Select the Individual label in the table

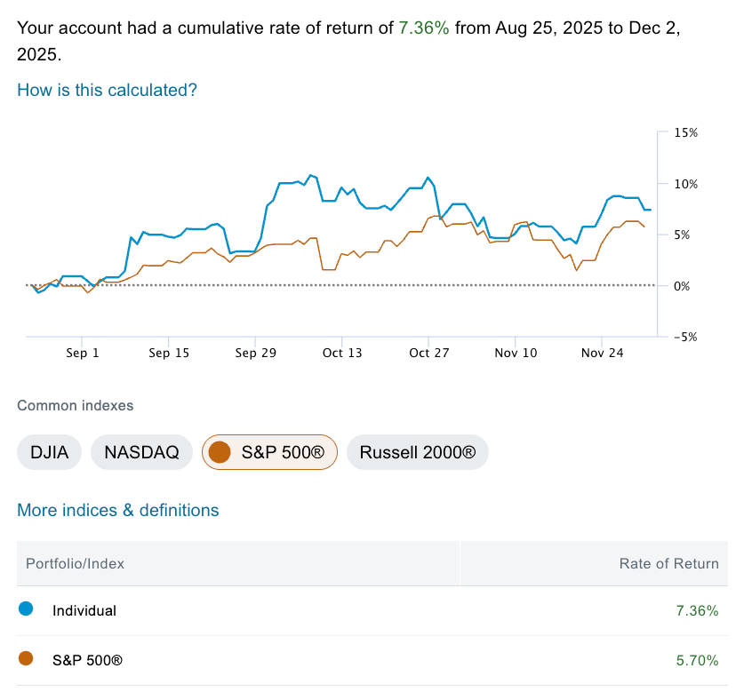point(84,610)
